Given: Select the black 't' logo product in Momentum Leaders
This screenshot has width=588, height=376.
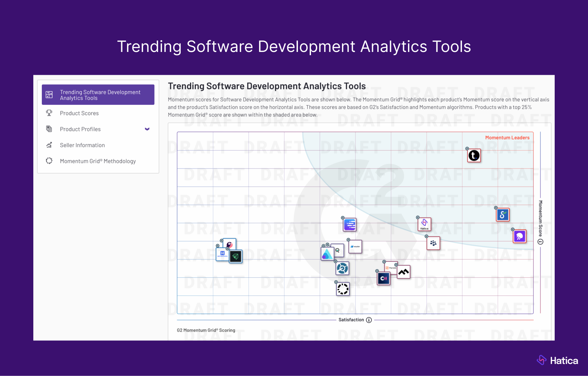Looking at the screenshot, I should (474, 155).
